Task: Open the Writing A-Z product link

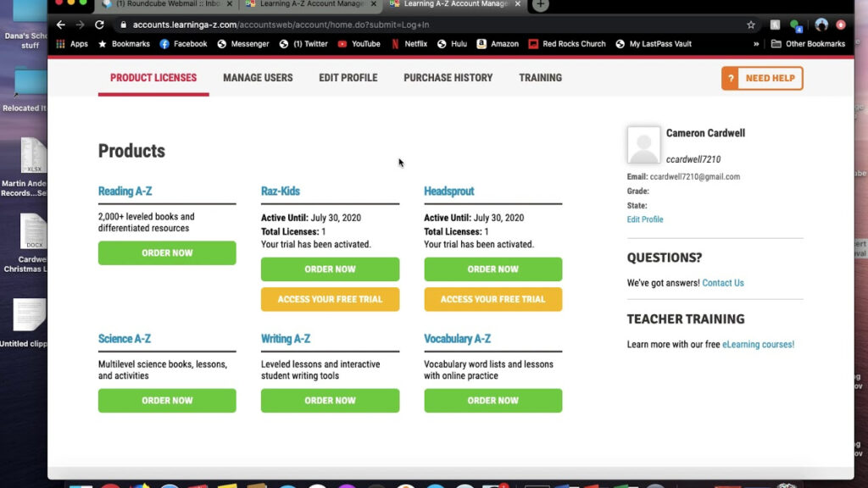Action: (286, 339)
